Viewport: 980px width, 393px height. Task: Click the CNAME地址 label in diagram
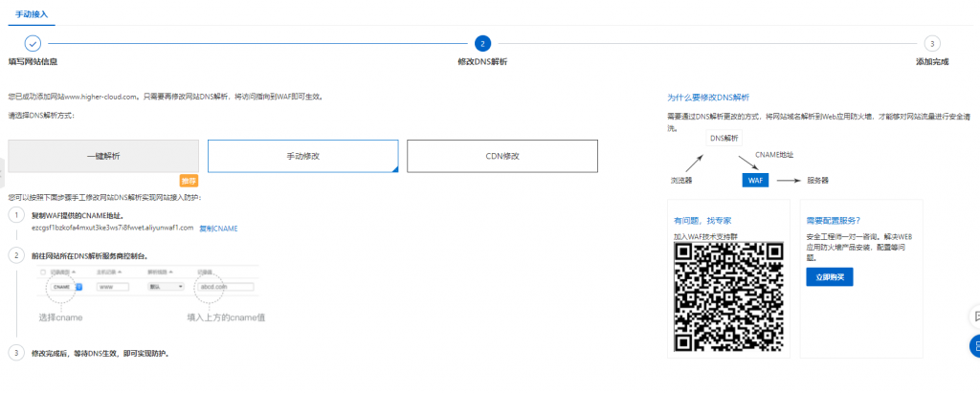[774, 154]
